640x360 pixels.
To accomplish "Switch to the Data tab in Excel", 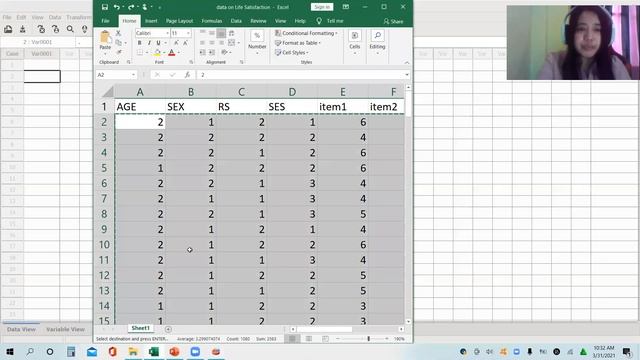I will pyautogui.click(x=236, y=21).
